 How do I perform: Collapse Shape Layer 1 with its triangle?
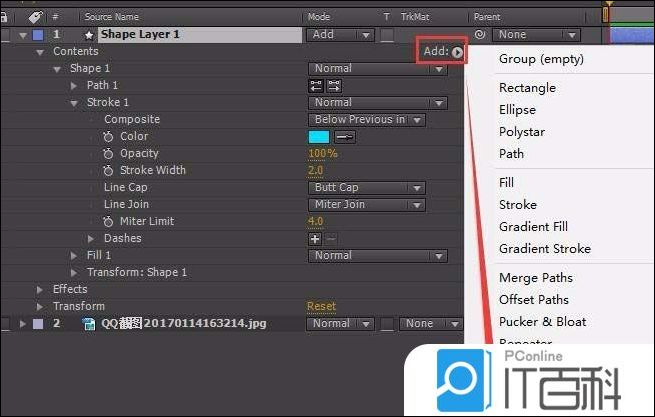coord(23,36)
